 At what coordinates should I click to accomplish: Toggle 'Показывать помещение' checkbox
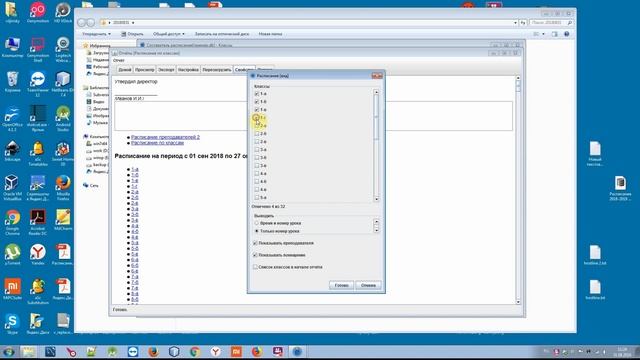[x=255, y=255]
